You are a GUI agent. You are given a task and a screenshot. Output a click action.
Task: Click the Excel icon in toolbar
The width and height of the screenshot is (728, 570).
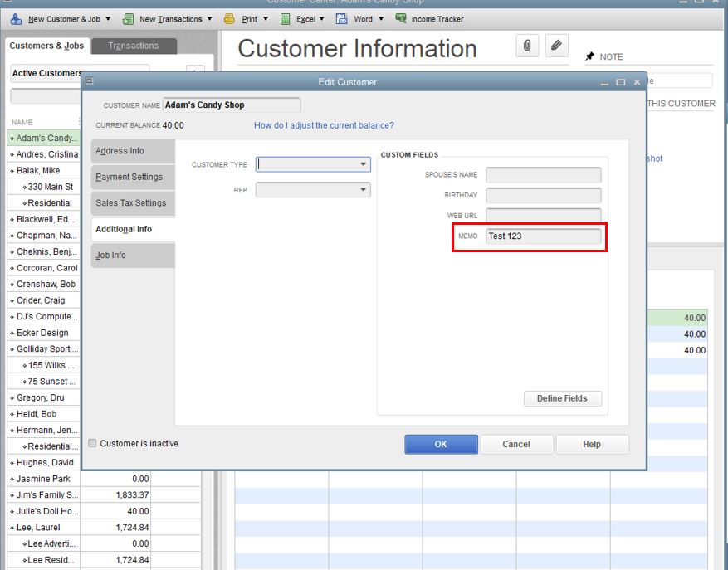point(285,19)
